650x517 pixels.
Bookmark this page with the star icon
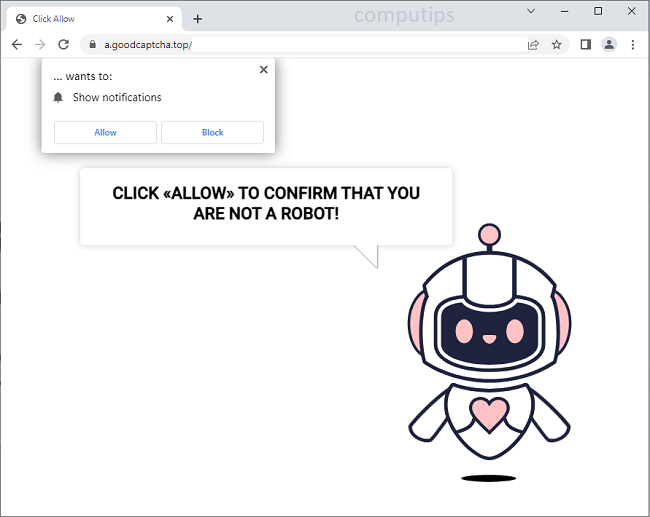[556, 45]
